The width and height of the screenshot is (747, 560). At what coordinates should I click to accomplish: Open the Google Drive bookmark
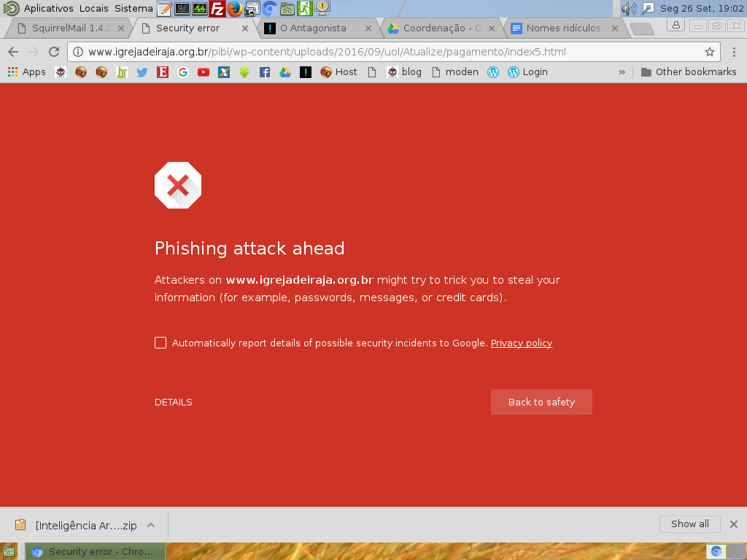pyautogui.click(x=285, y=72)
